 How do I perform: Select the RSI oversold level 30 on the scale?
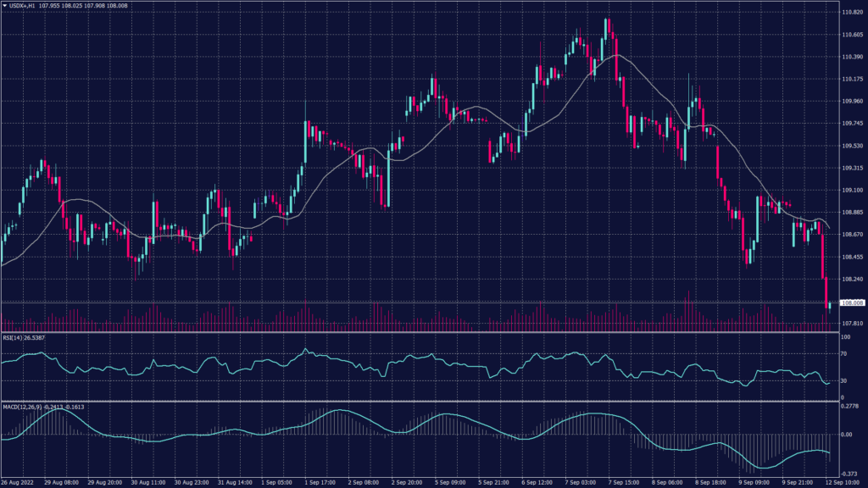tap(844, 381)
